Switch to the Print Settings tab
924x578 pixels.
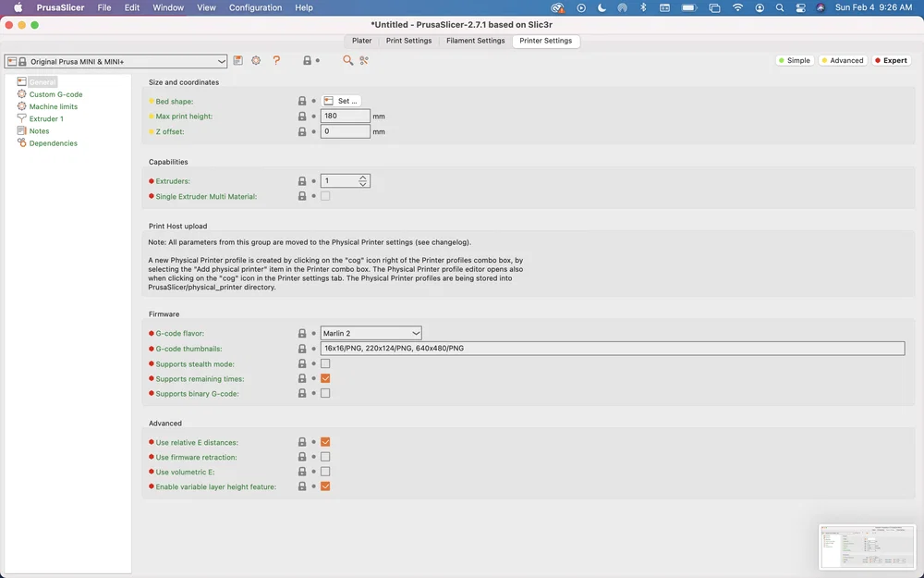tap(409, 41)
